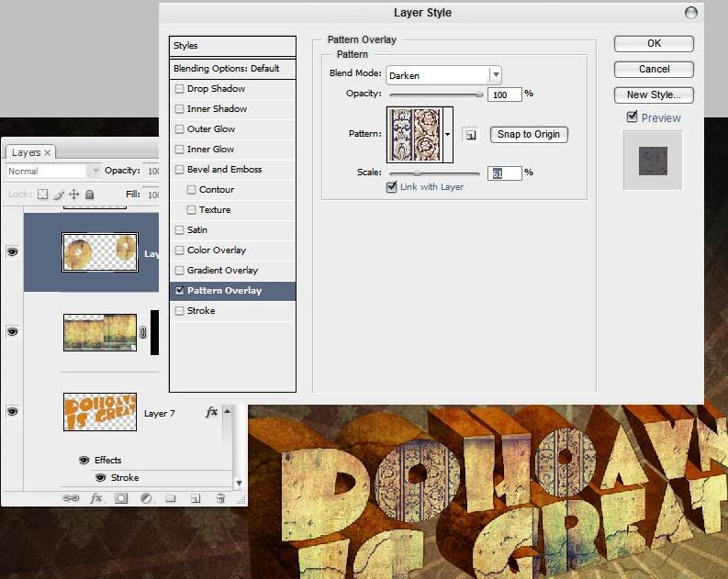Toggle the Preview checkbox

(632, 117)
